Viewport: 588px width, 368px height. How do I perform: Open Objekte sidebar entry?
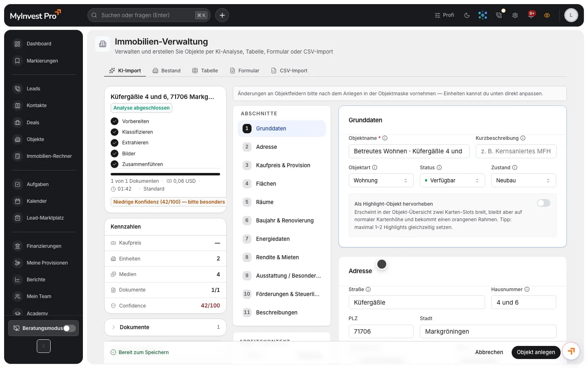point(44,139)
